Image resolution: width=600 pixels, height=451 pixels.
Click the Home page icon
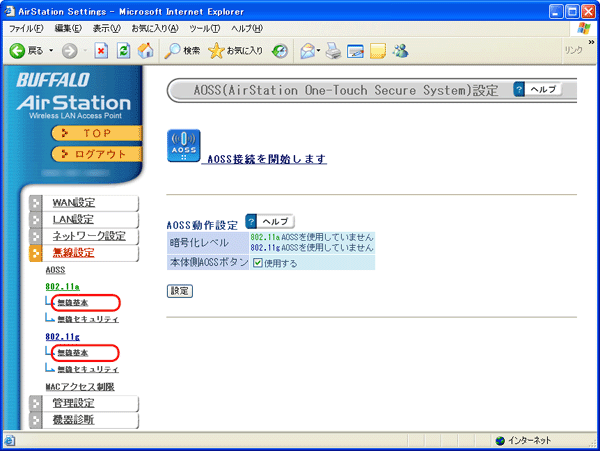point(145,50)
